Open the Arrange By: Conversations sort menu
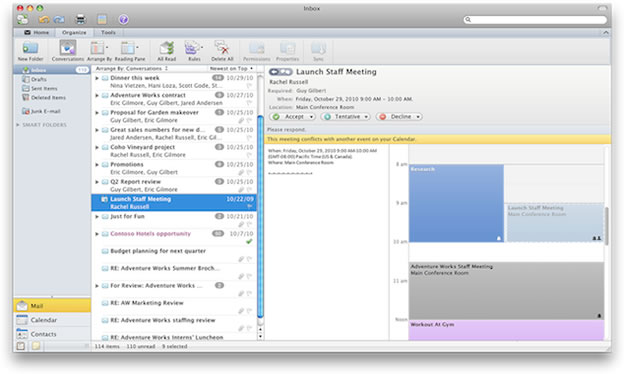Image resolution: width=624 pixels, height=374 pixels. [132, 68]
